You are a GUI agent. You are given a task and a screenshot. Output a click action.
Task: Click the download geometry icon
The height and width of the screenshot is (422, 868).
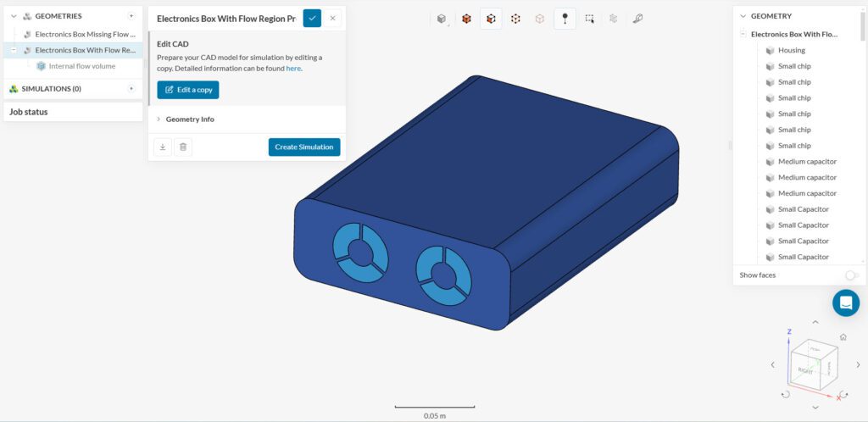(x=163, y=147)
